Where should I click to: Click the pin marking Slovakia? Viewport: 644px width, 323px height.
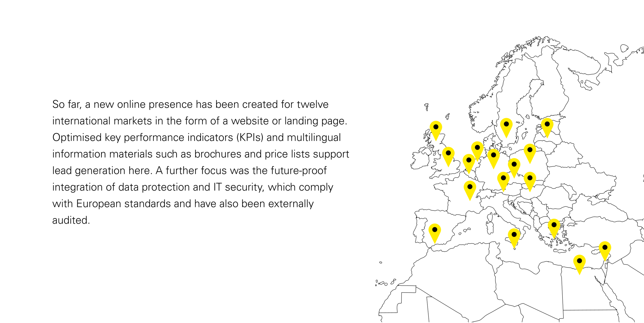tap(530, 181)
